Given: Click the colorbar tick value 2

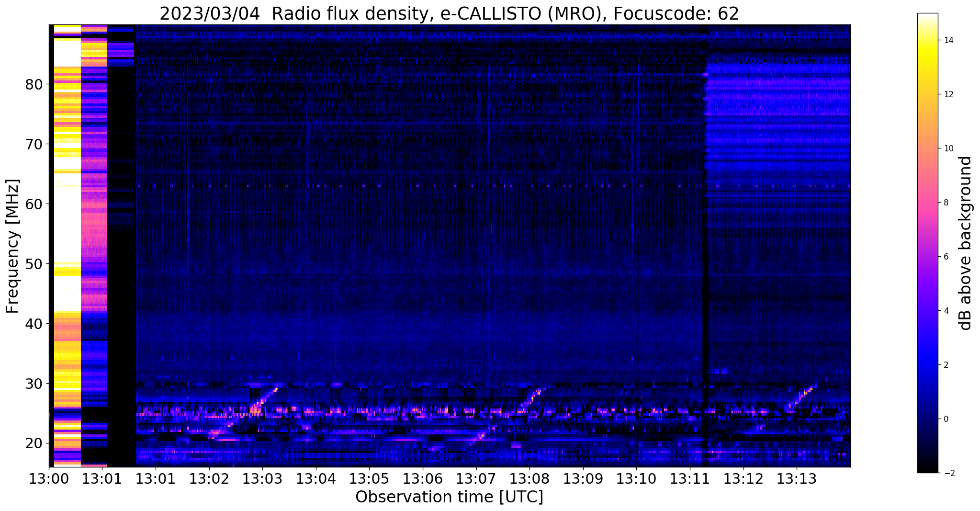Looking at the screenshot, I should point(946,365).
